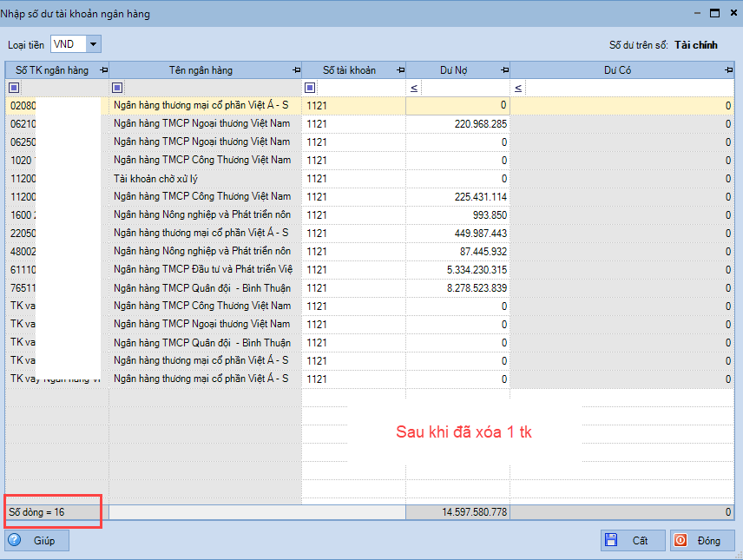
Task: Open the ≤ filter operator for Dư Có
Action: tap(518, 88)
